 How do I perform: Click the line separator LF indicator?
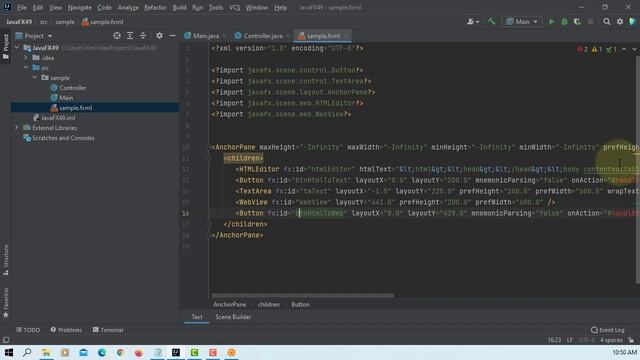click(570, 340)
